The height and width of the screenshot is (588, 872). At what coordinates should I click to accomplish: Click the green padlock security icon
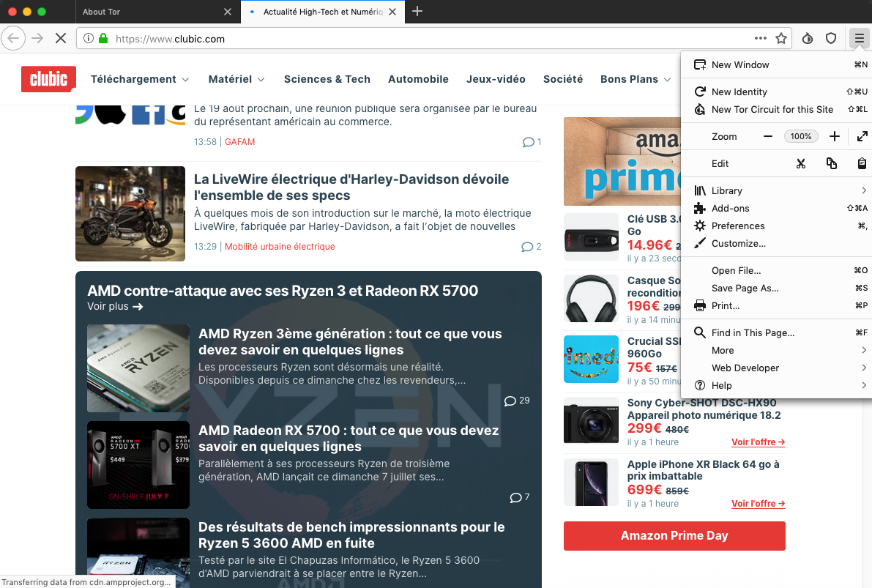click(103, 38)
